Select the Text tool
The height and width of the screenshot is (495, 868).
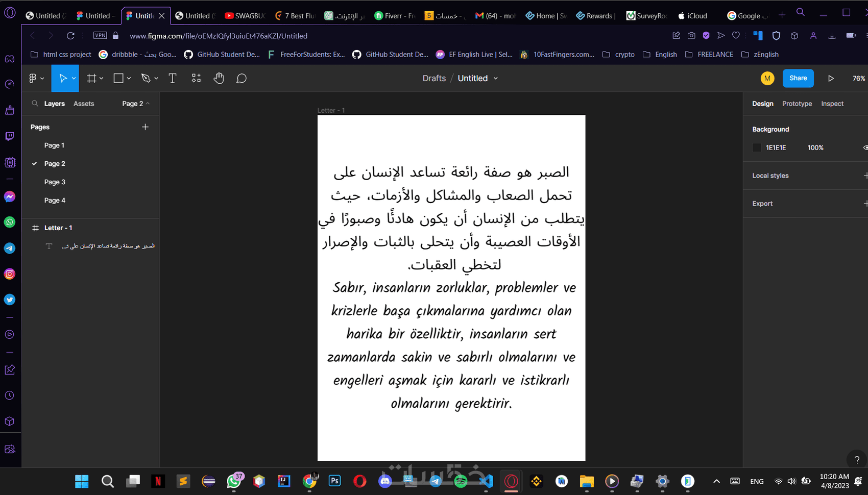pyautogui.click(x=172, y=78)
